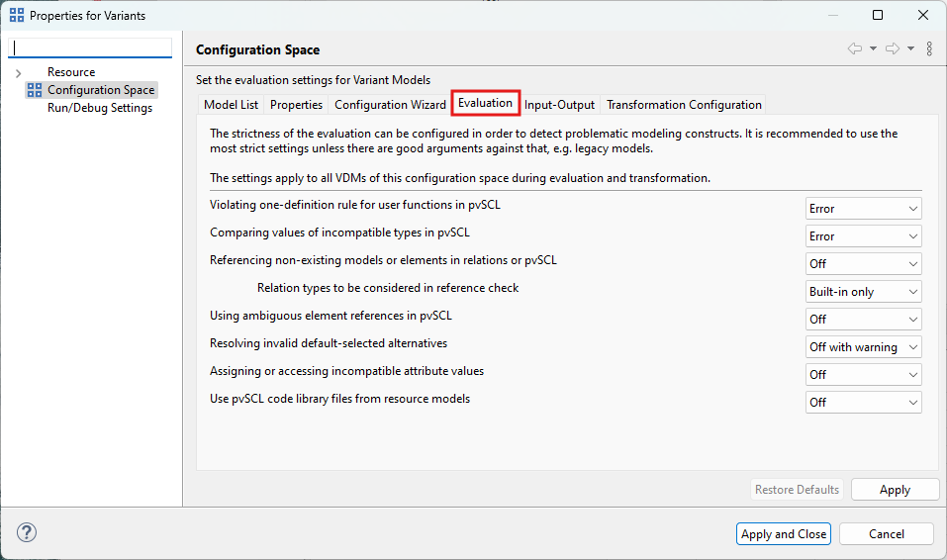947x560 pixels.
Task: Open the back history dropdown arrow
Action: coord(873,48)
